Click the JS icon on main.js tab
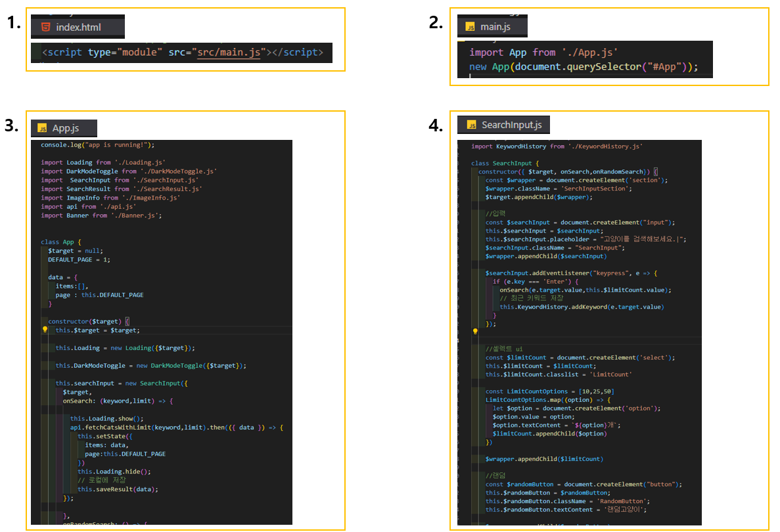This screenshot has height=532, width=780. click(470, 27)
